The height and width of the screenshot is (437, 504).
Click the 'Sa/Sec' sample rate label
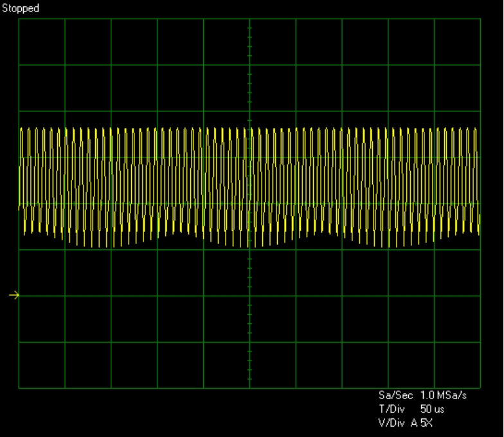396,395
